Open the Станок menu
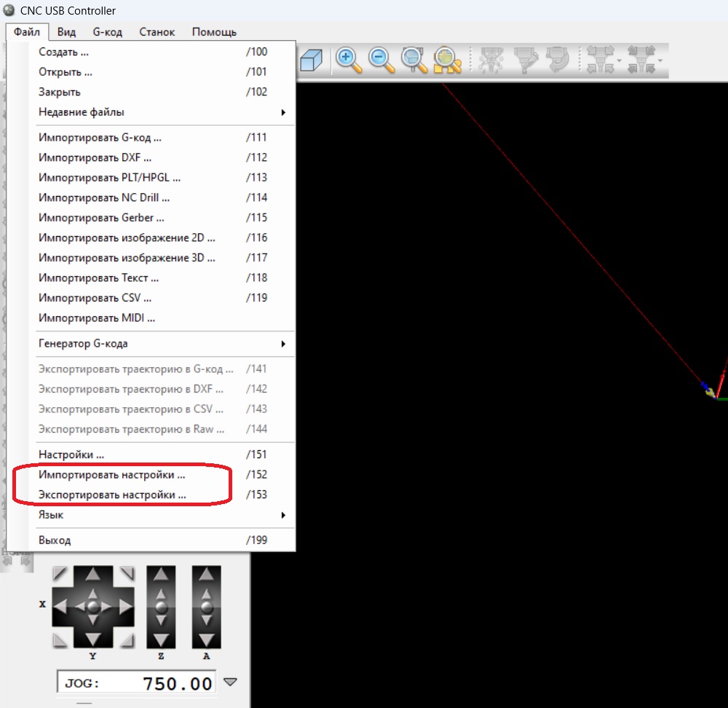728x708 pixels. click(157, 31)
